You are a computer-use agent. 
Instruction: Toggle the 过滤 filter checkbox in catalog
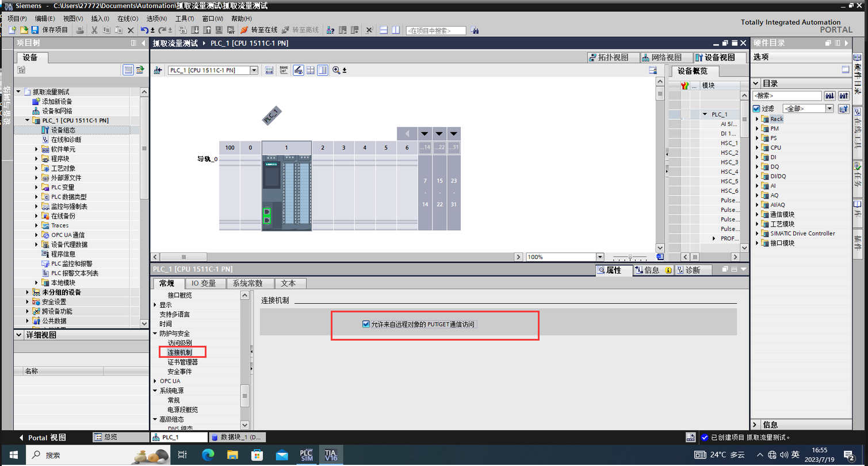[756, 109]
